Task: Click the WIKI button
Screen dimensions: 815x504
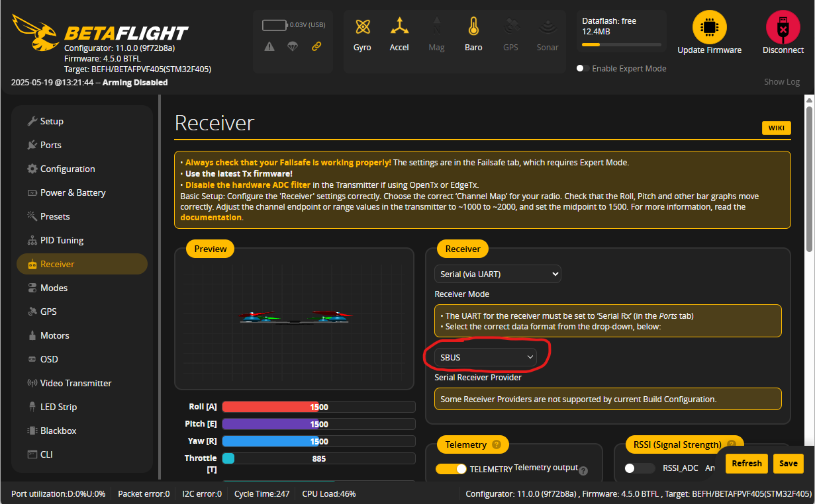Action: click(x=776, y=128)
